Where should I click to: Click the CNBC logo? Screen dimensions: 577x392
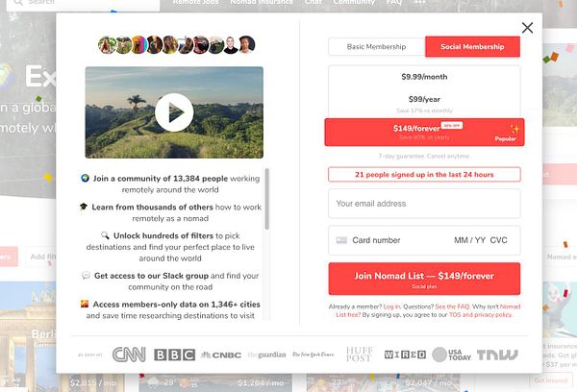click(x=221, y=355)
